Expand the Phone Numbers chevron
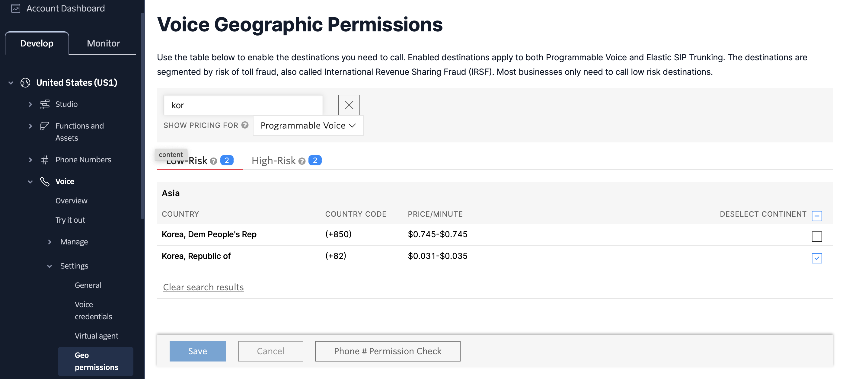 (30, 160)
